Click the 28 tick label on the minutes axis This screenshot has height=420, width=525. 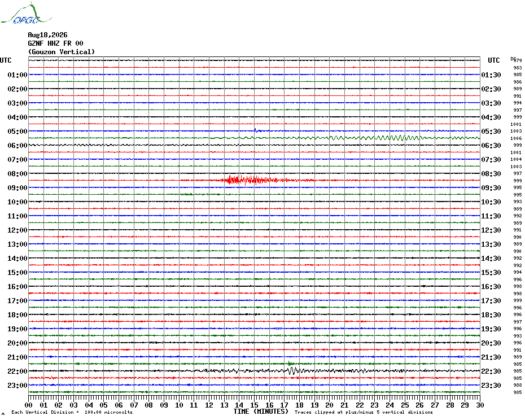point(450,405)
